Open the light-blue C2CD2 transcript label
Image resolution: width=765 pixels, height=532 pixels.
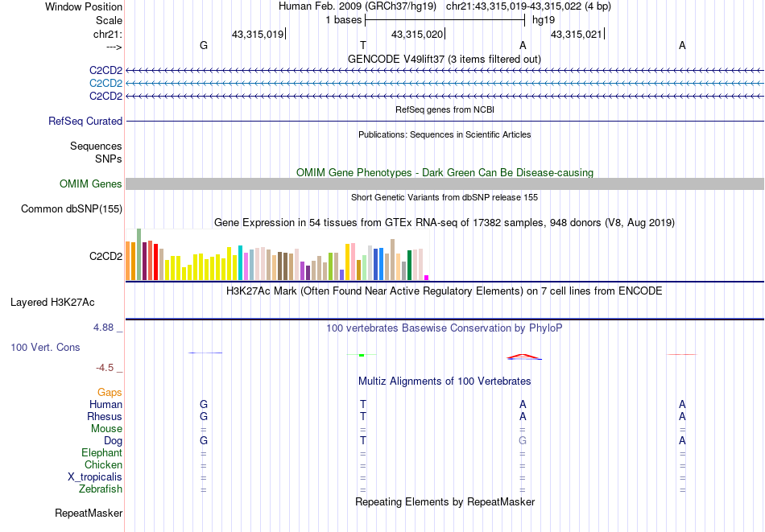click(105, 84)
